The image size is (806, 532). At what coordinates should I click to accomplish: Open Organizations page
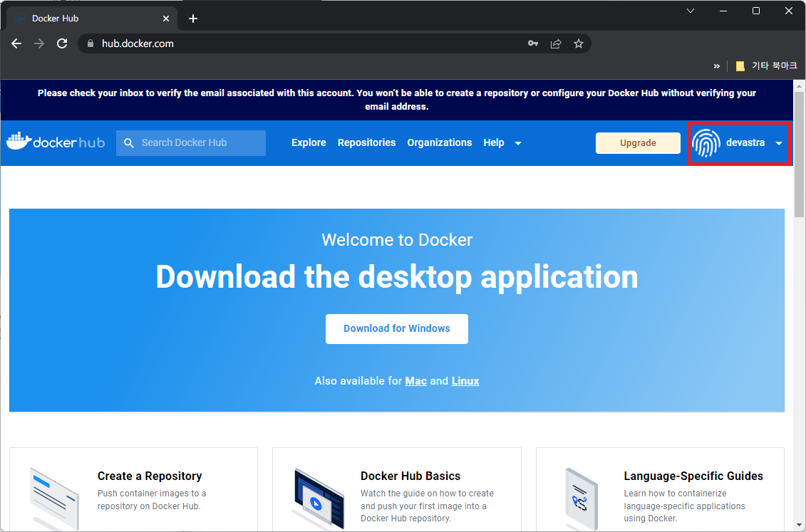440,142
